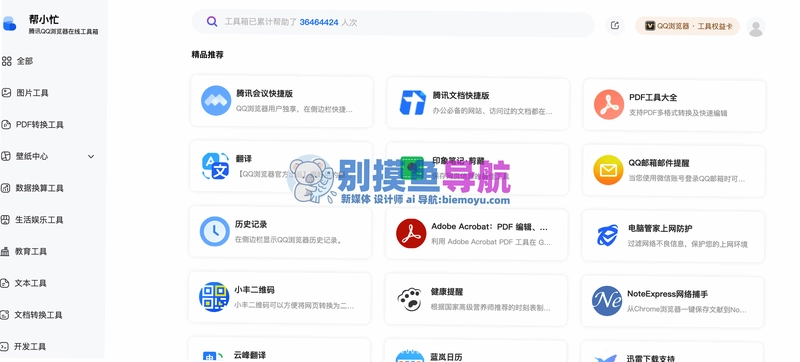Click the 电脑管家上网防护 shield icon
This screenshot has width=800, height=362.
click(x=607, y=236)
